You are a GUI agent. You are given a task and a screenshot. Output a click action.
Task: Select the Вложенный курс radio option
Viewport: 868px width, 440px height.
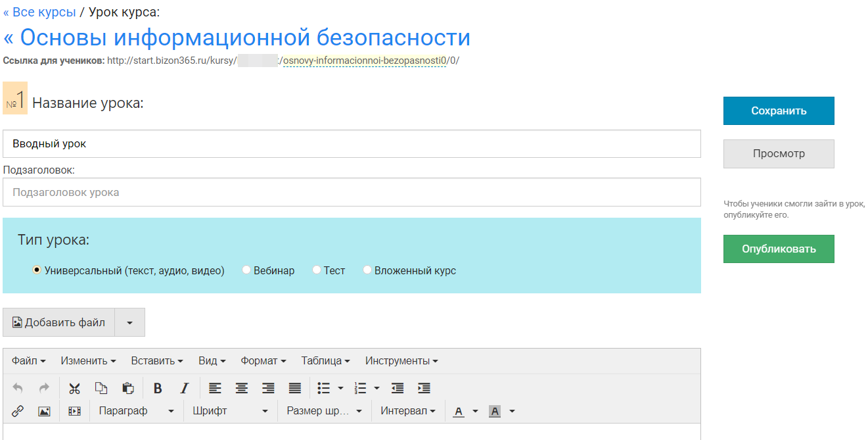click(367, 270)
